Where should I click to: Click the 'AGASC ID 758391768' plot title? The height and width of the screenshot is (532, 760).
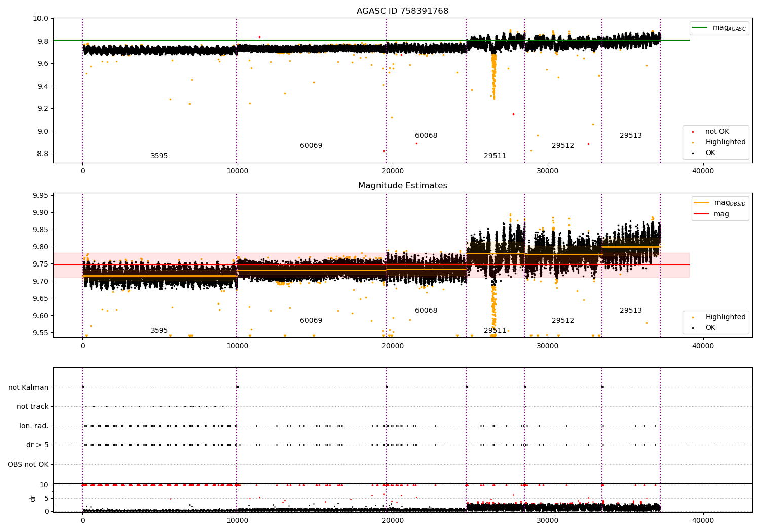coord(402,11)
